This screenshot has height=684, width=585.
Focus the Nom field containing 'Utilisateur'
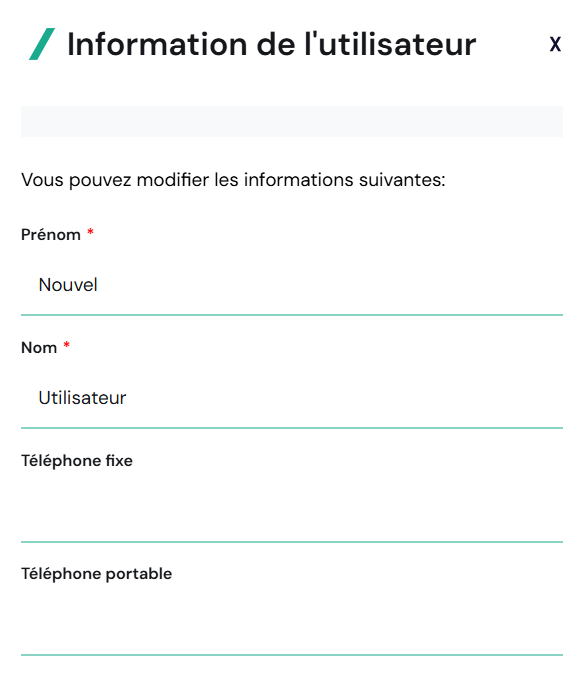[x=292, y=398]
